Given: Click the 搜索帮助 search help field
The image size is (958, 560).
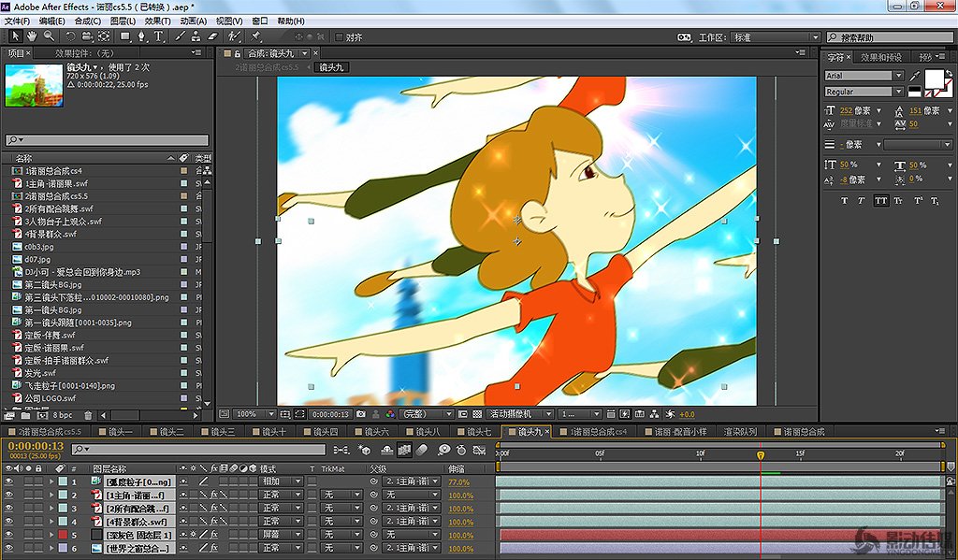Looking at the screenshot, I should click(889, 37).
